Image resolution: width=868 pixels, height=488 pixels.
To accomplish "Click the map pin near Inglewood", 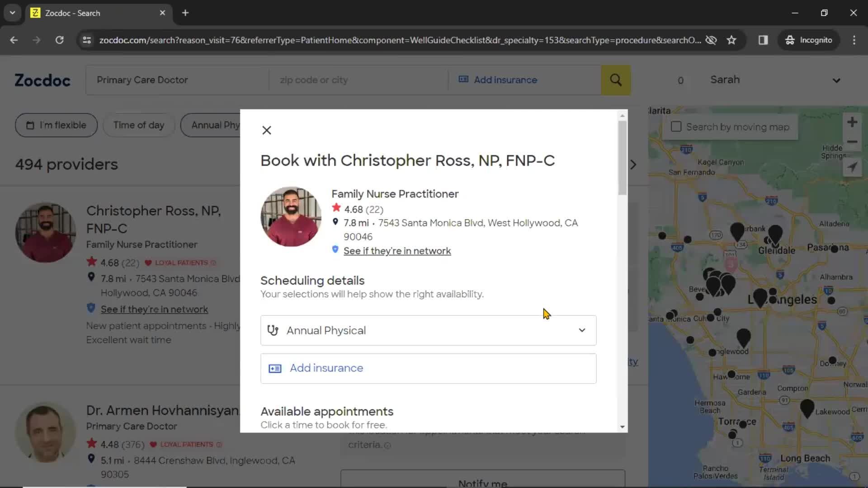I will click(744, 338).
